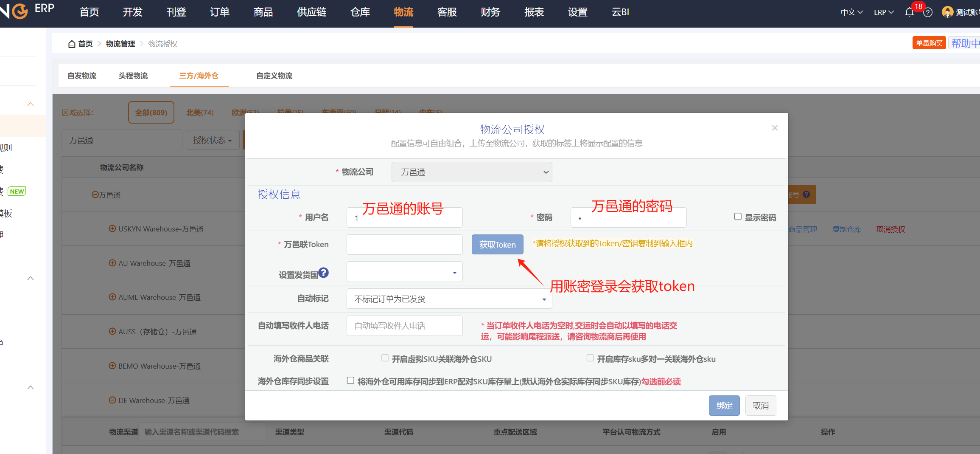Click the help icon beside 设置发货国
Screen dimensions: 980x454
pos(324,273)
